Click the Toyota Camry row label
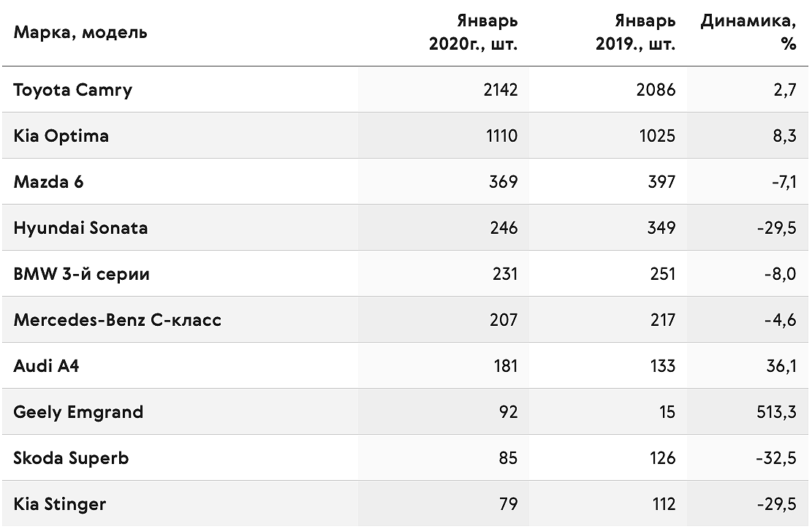 click(73, 90)
